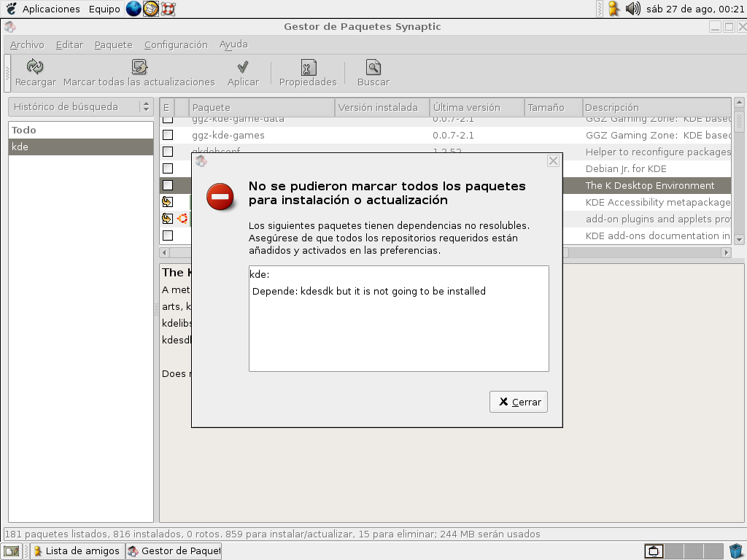Select the workspace switcher's first desktop
Screen dimensions: 747x560
(654, 551)
